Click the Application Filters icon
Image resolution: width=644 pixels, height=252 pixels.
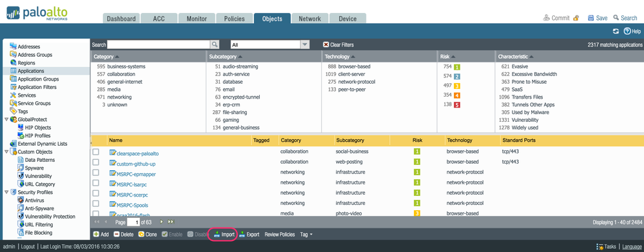[x=13, y=87]
